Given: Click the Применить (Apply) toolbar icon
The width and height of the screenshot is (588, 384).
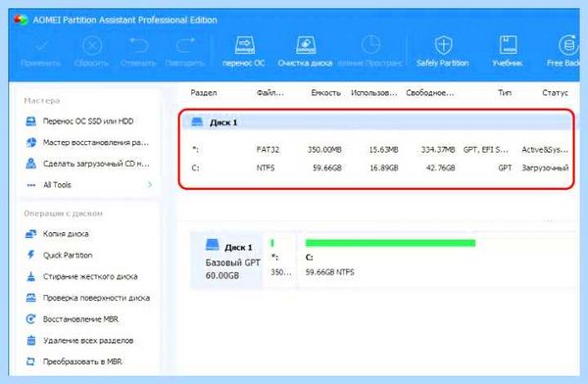Looking at the screenshot, I should click(41, 52).
